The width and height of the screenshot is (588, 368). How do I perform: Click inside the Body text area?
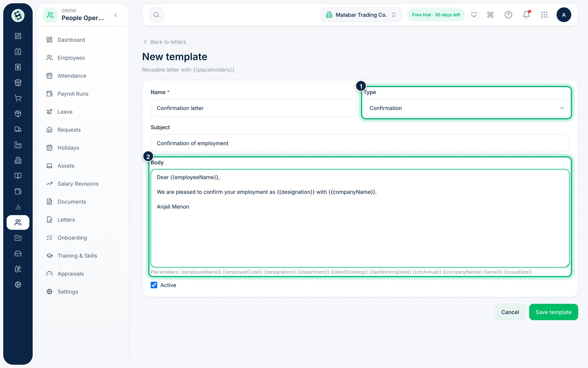pyautogui.click(x=360, y=218)
